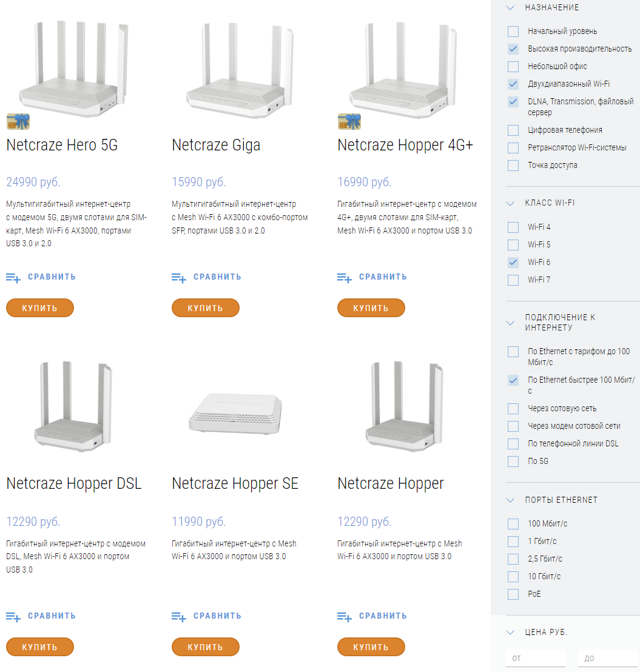Collapse the НАЗНАЧЕНИЕ filter section
This screenshot has width=640, height=672.
[x=510, y=7]
